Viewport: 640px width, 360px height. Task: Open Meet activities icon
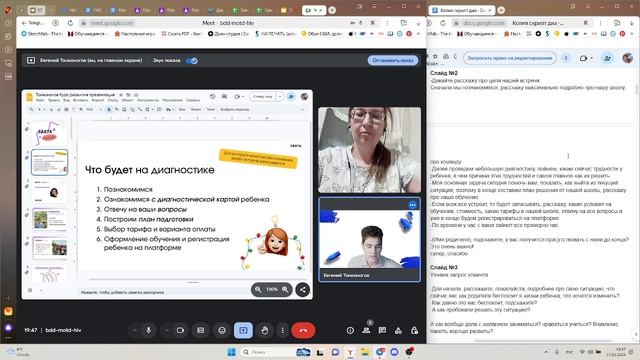(x=398, y=331)
